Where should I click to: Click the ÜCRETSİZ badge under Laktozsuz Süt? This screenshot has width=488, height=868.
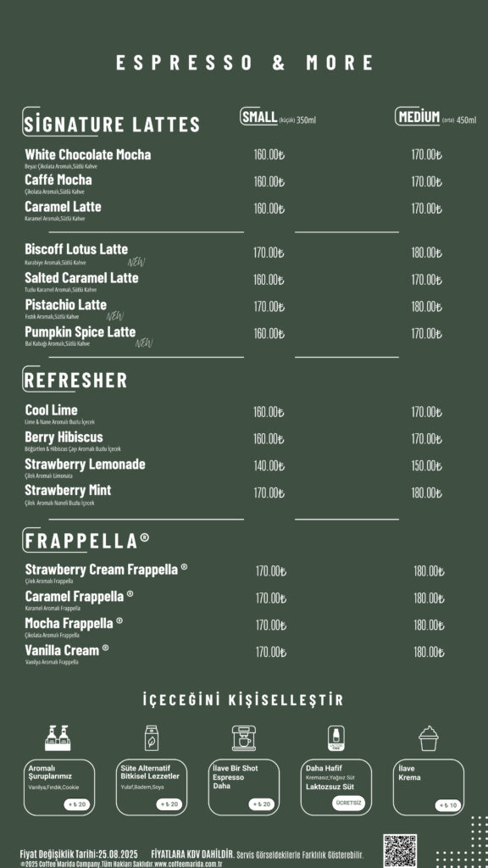tap(348, 803)
